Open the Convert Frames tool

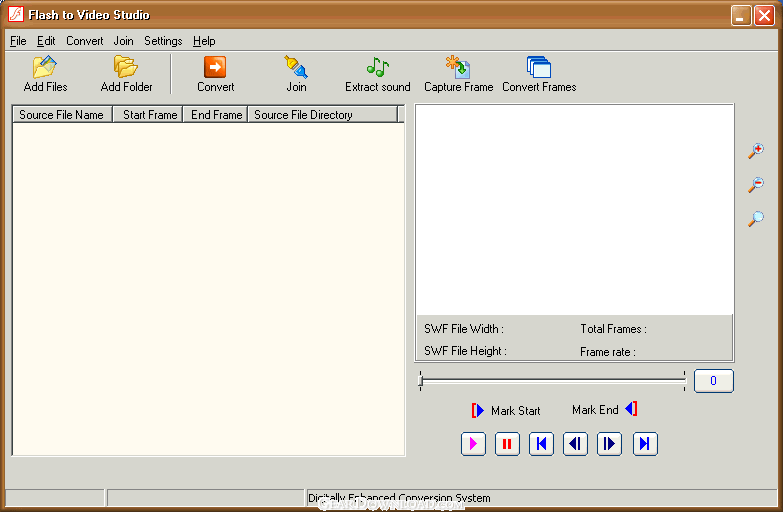[539, 68]
